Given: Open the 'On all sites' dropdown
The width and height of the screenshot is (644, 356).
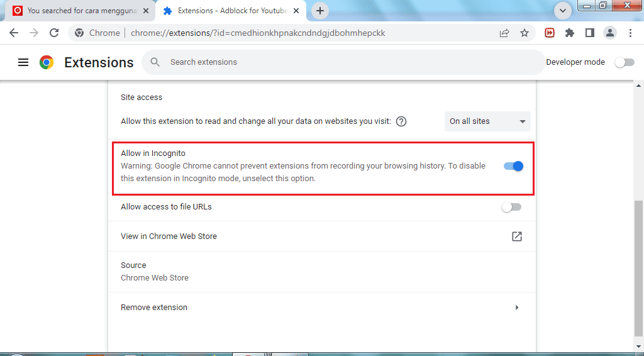Looking at the screenshot, I should pyautogui.click(x=487, y=121).
